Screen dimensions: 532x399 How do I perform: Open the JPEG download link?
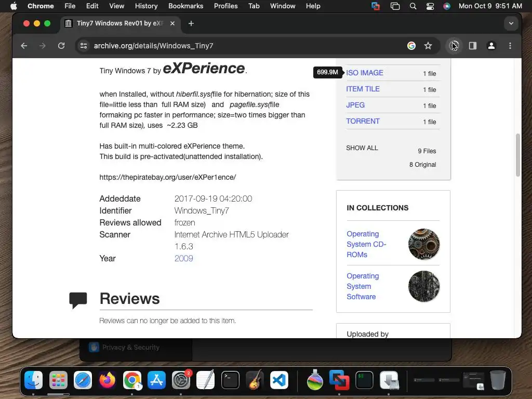[x=355, y=105]
